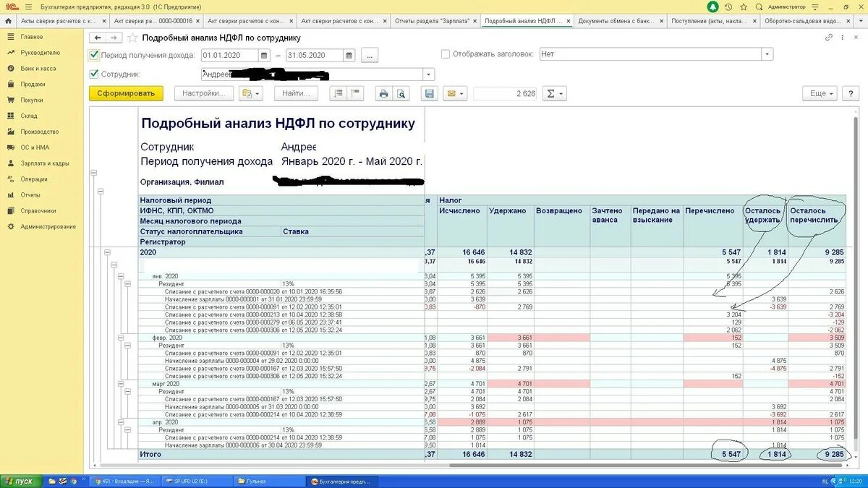Open print preview icon
This screenshot has width=868, height=488.
pyautogui.click(x=401, y=93)
